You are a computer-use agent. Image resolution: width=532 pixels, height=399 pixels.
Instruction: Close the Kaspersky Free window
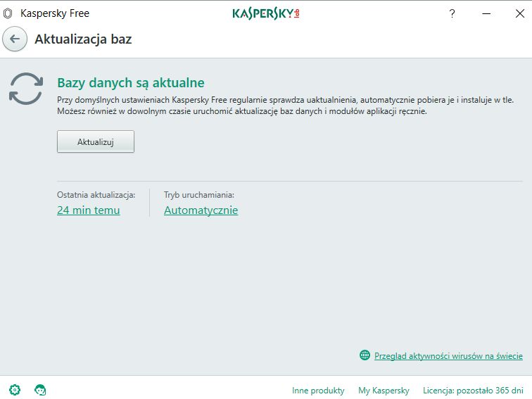(520, 13)
